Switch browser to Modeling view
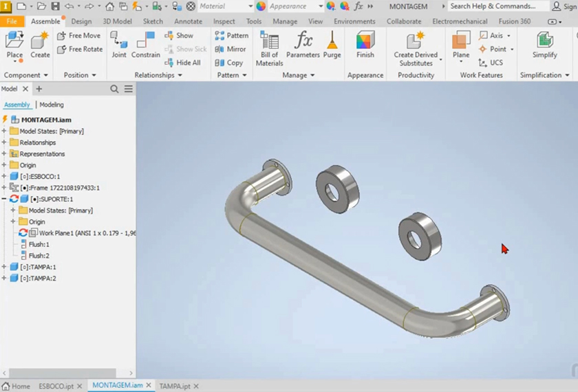 point(52,105)
